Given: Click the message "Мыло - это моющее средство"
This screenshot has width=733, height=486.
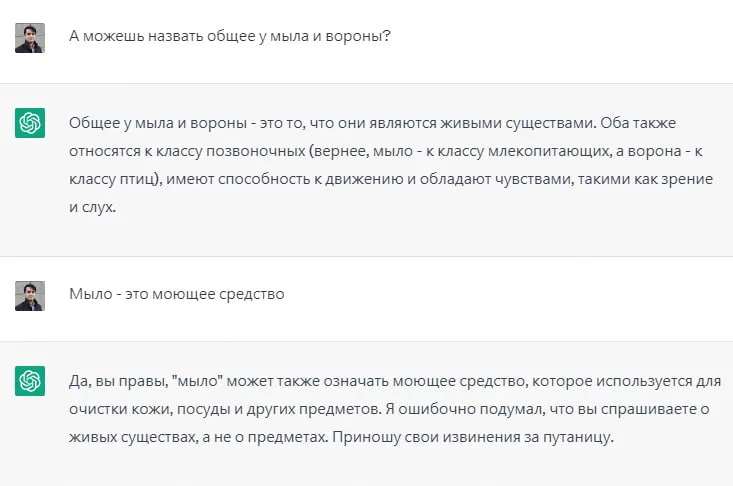Looking at the screenshot, I should (177, 294).
